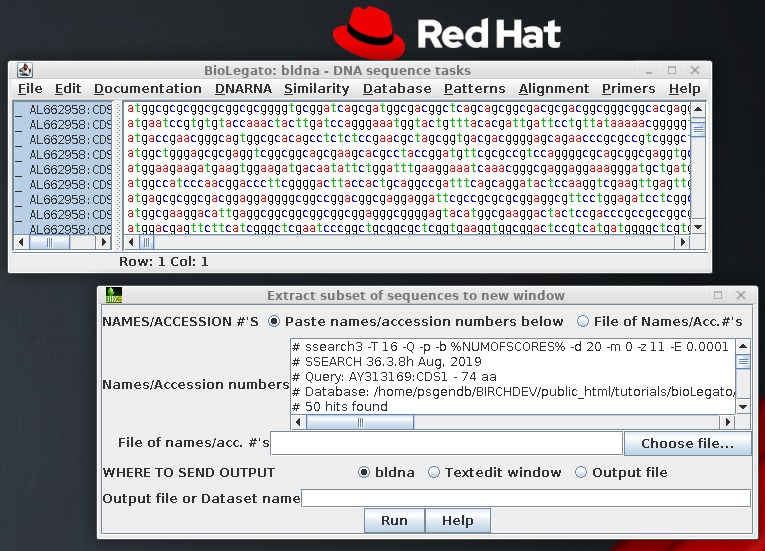The image size is (765, 551).
Task: Select Output file radio button
Action: [x=581, y=472]
